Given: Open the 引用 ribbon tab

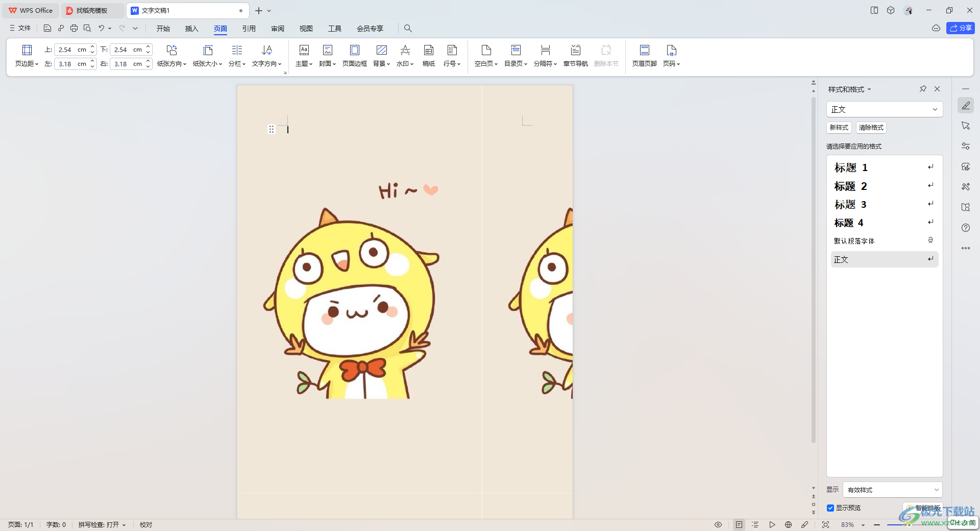Looking at the screenshot, I should click(249, 29).
